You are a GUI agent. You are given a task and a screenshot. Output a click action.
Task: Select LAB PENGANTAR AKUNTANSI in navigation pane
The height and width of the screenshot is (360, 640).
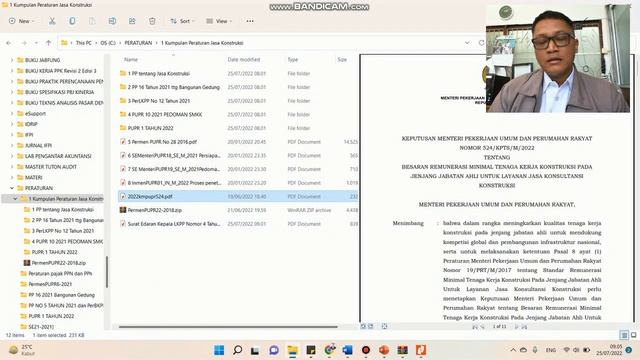coord(58,156)
